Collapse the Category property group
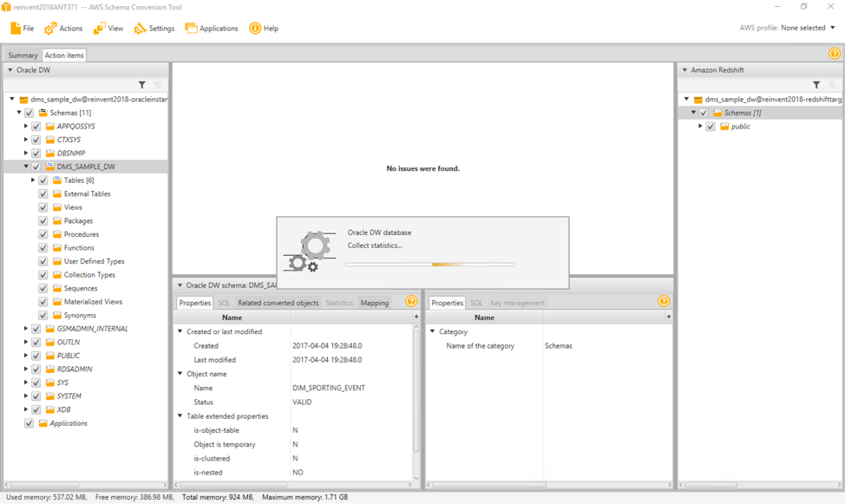845x504 pixels. (432, 331)
